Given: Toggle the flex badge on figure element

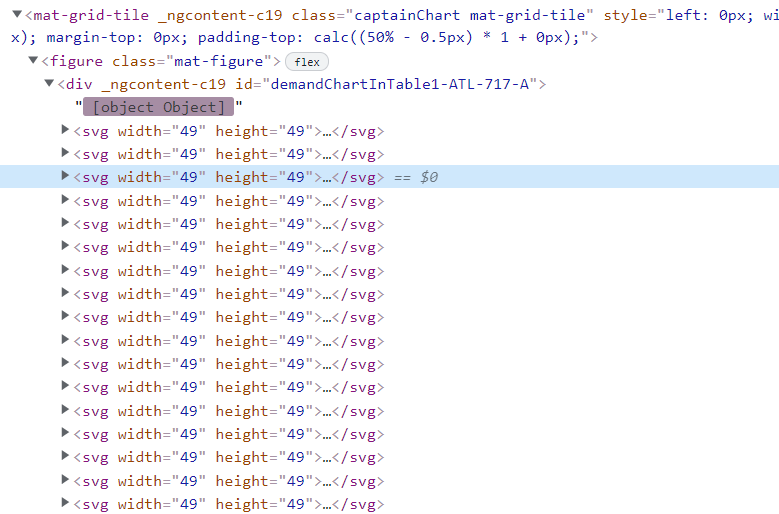Looking at the screenshot, I should click(x=307, y=62).
